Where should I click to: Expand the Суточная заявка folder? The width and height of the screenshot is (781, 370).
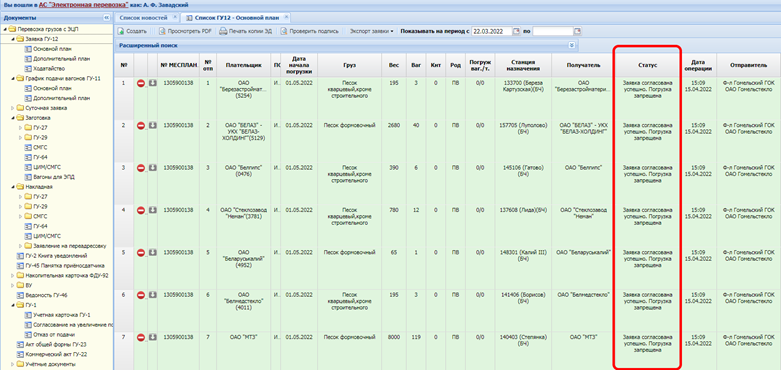click(x=13, y=108)
